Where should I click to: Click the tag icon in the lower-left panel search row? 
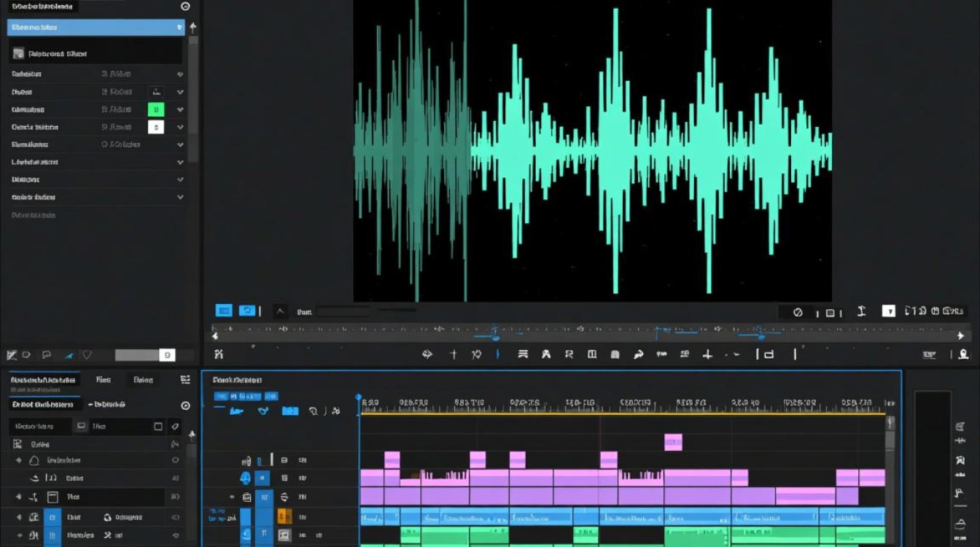175,426
